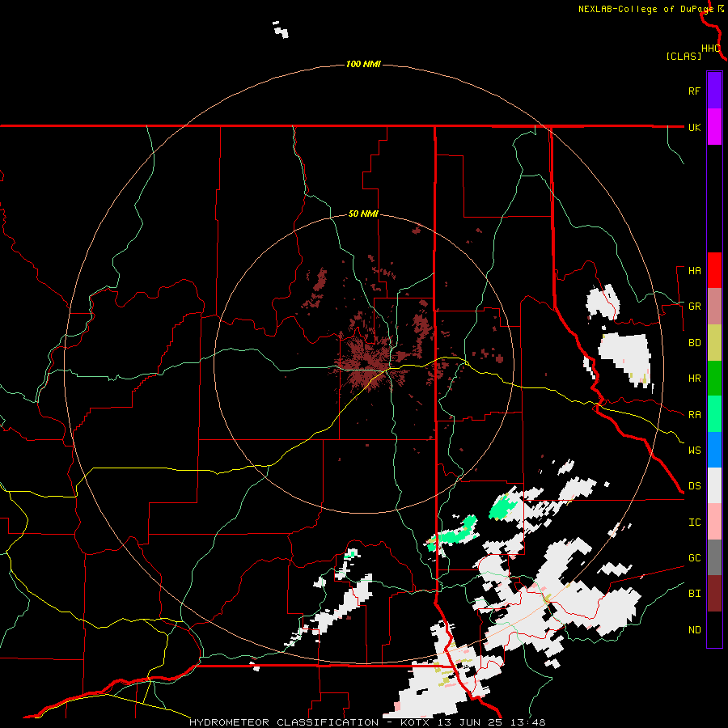The width and height of the screenshot is (728, 728).
Task: Click the UK magenta legend swatch
Action: (x=714, y=126)
